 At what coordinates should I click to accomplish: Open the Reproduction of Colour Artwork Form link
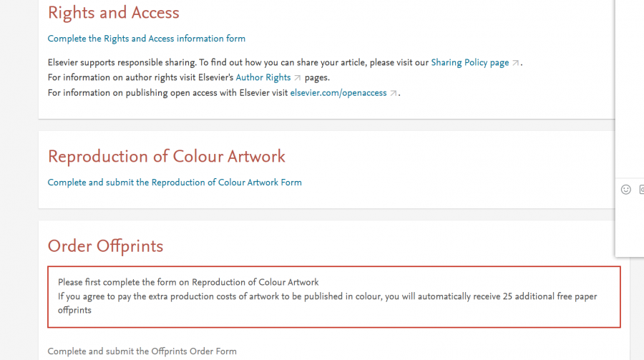point(175,183)
